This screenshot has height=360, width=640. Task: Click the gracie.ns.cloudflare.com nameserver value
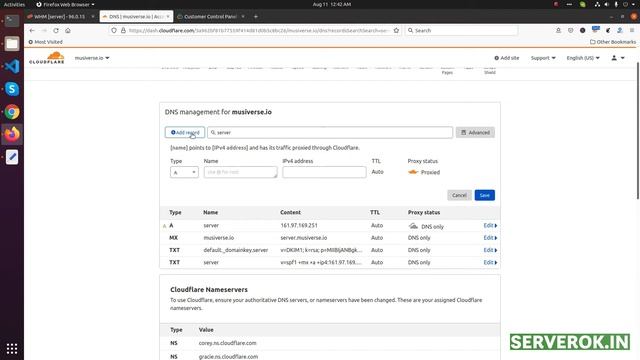[x=228, y=356]
